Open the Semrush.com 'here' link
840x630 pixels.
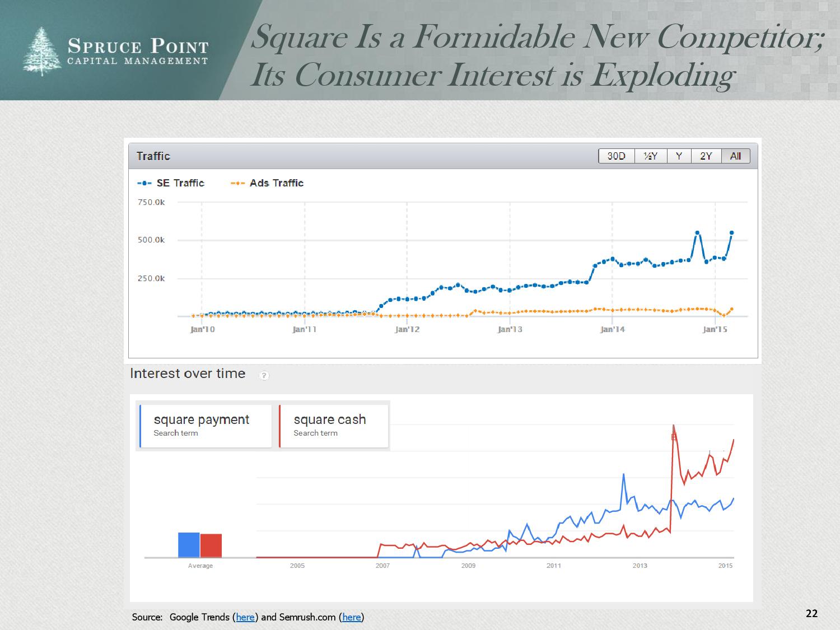[x=351, y=617]
